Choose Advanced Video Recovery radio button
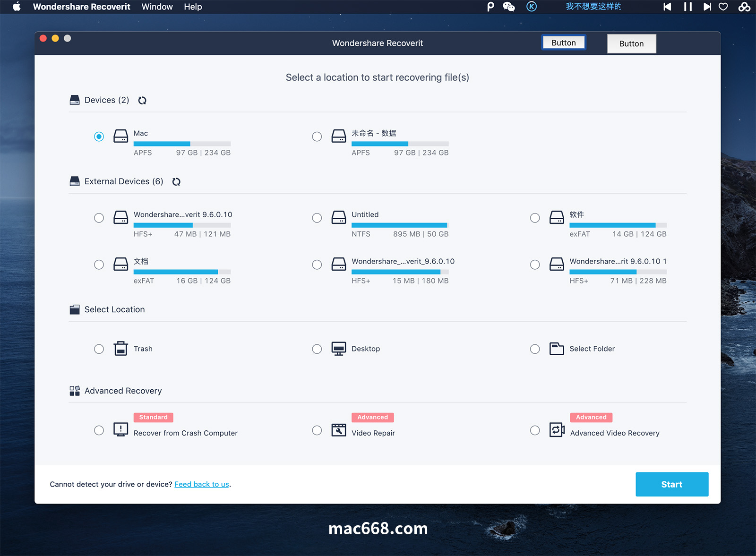756x556 pixels. coord(535,430)
